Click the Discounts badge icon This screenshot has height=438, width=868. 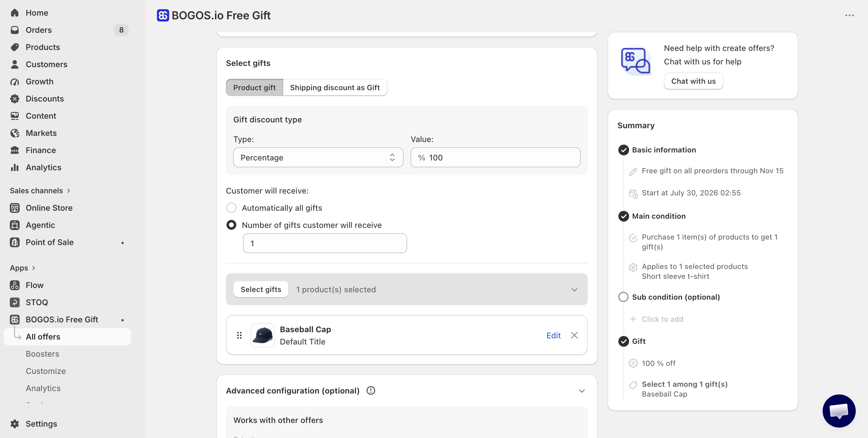coord(14,99)
